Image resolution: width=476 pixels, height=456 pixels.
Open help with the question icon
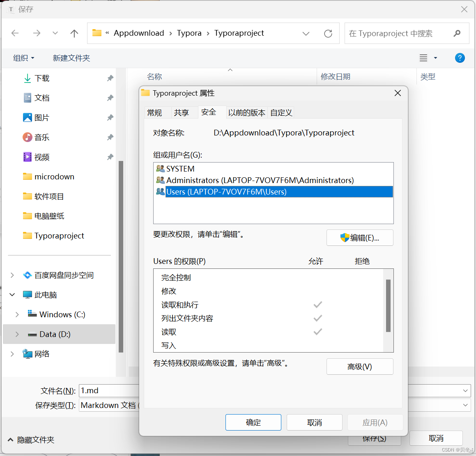[x=460, y=57]
